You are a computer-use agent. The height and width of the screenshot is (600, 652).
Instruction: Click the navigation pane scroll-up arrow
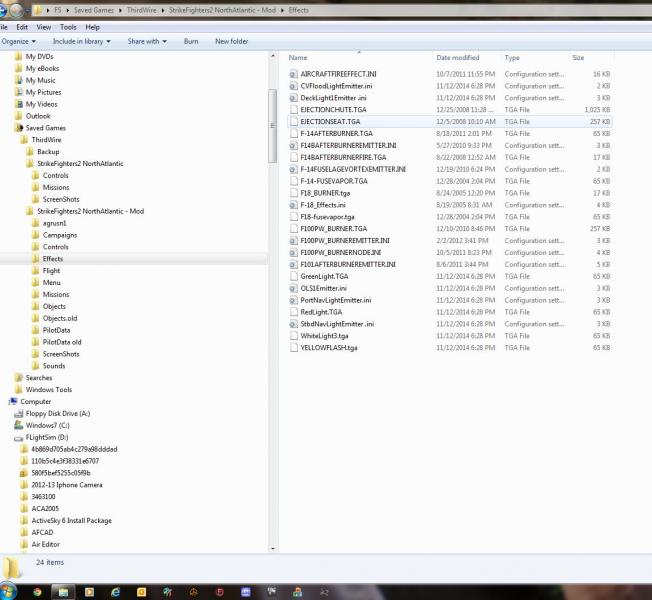click(273, 56)
